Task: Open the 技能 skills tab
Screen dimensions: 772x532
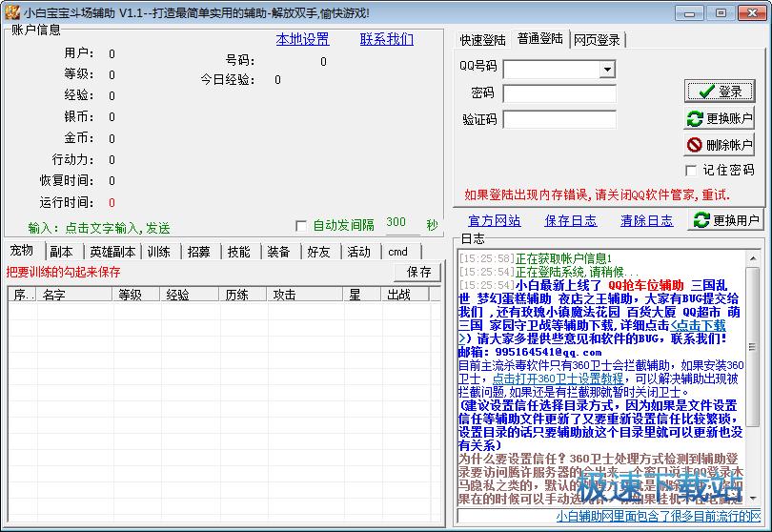Action: (x=238, y=252)
